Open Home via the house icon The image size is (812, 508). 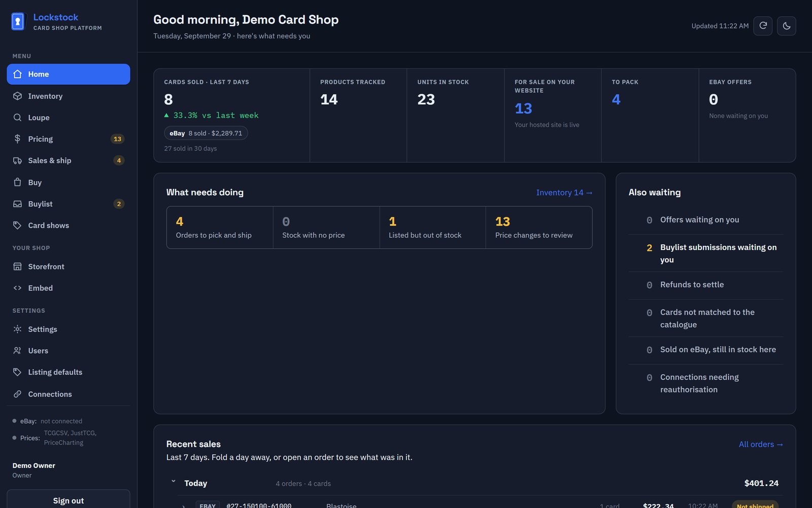pos(17,74)
